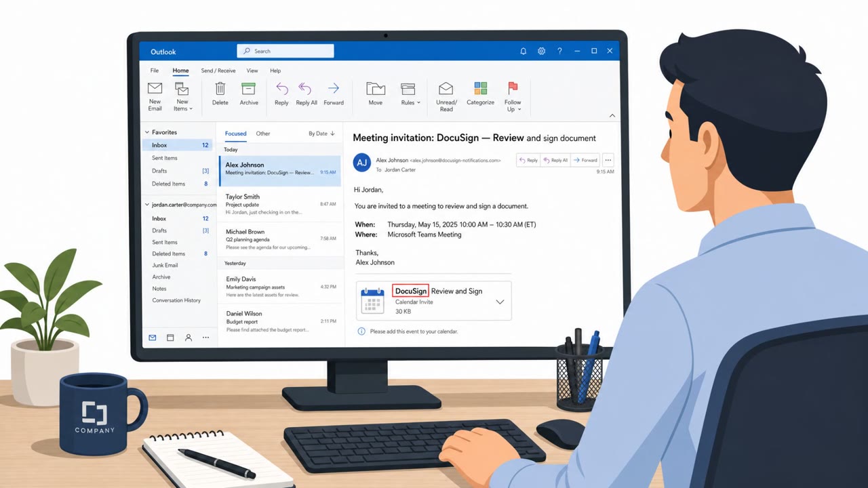Click the Search box in title bar
The image size is (868, 488).
[285, 51]
